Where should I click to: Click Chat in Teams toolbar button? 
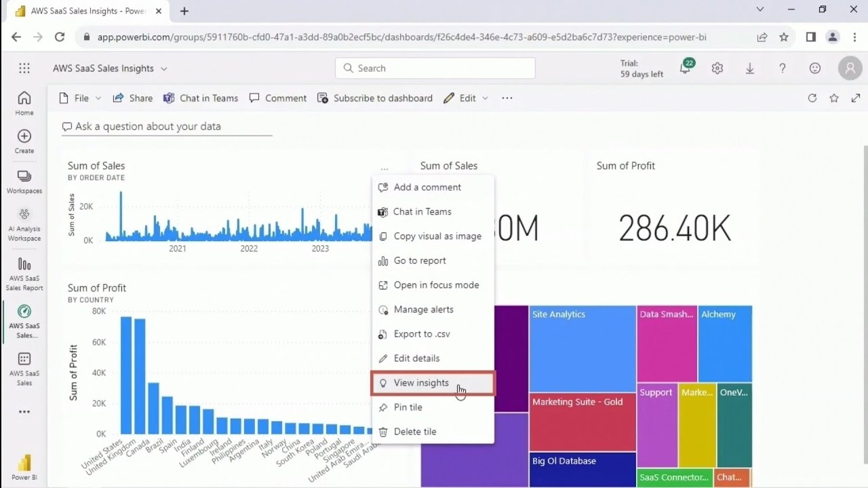[x=201, y=98]
